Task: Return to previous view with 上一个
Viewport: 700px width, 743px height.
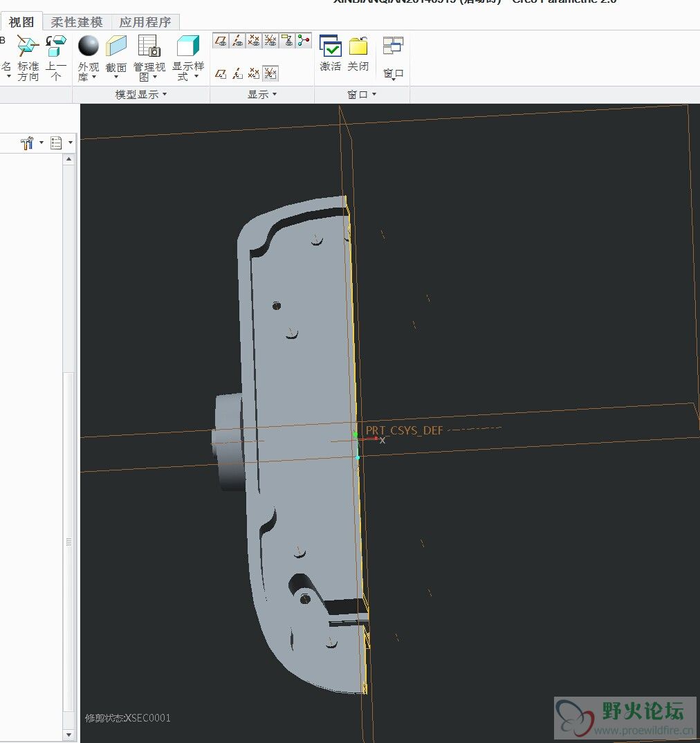Action: [56, 46]
